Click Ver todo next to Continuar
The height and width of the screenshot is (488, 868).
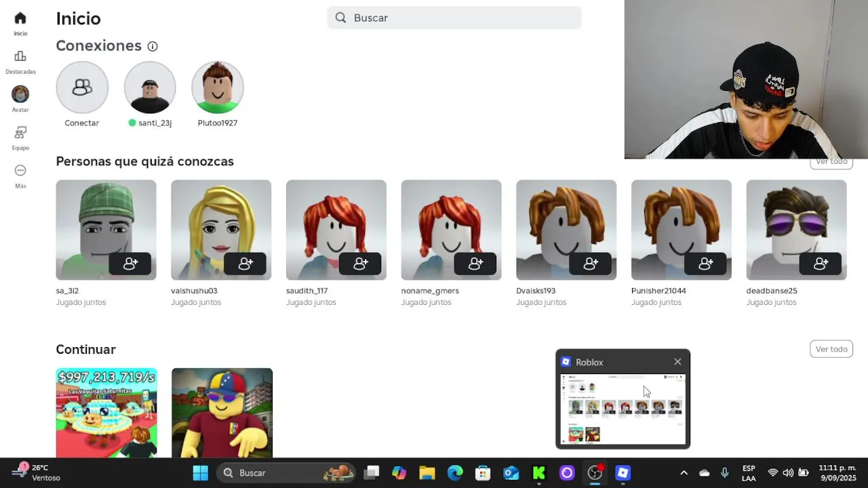pyautogui.click(x=831, y=349)
